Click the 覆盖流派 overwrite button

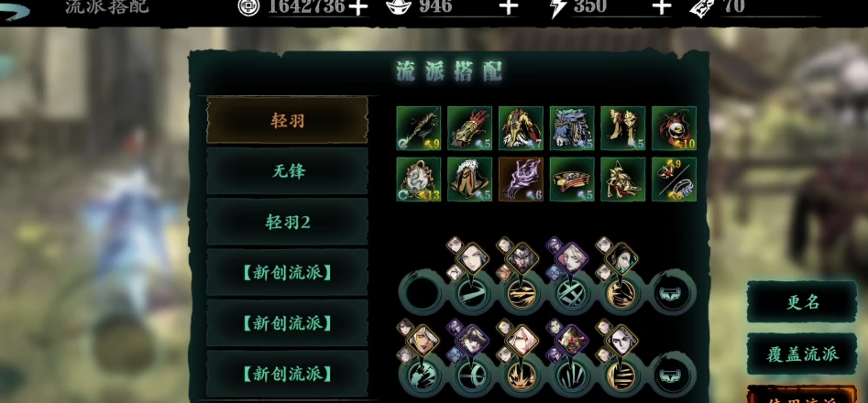802,354
